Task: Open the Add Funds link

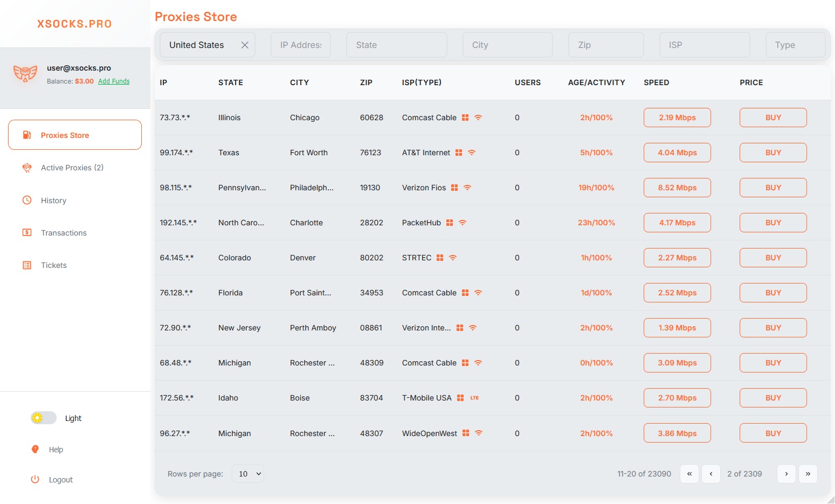Action: pos(114,81)
